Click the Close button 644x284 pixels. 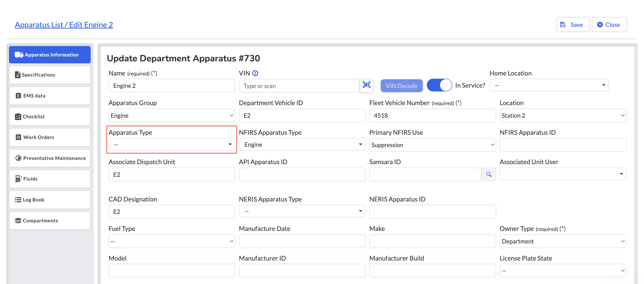(x=609, y=25)
